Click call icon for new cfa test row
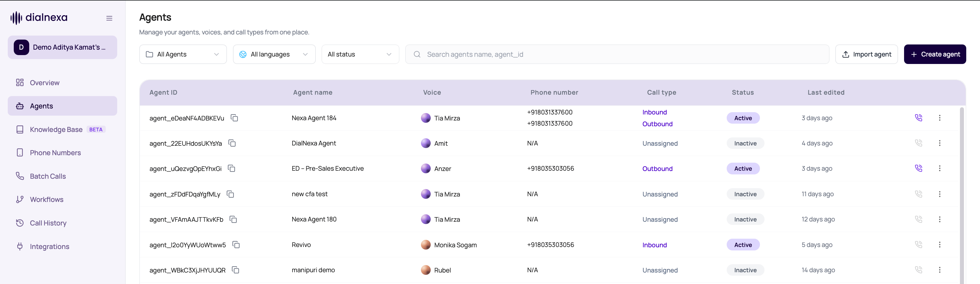This screenshot has height=284, width=980. (x=918, y=194)
